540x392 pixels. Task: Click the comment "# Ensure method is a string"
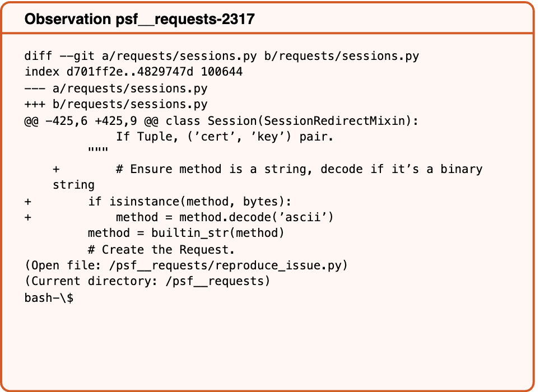(211, 169)
